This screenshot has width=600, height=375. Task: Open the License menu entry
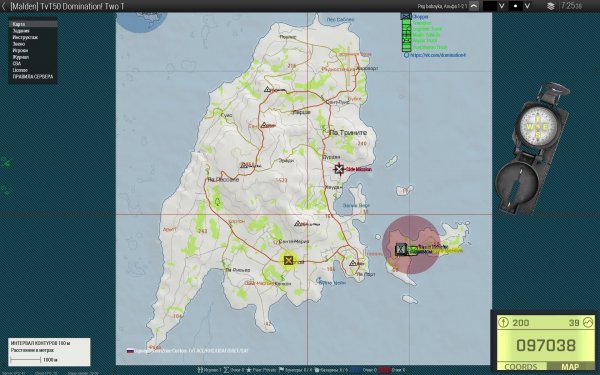coord(33,70)
